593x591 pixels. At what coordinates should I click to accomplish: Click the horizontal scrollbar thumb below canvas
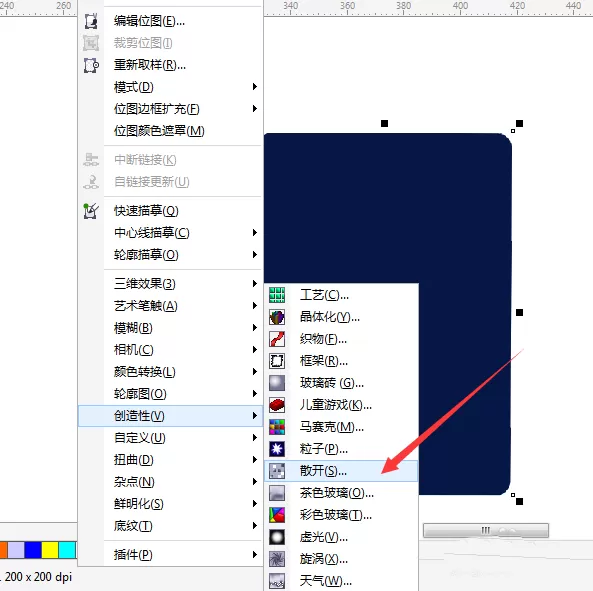pos(486,530)
